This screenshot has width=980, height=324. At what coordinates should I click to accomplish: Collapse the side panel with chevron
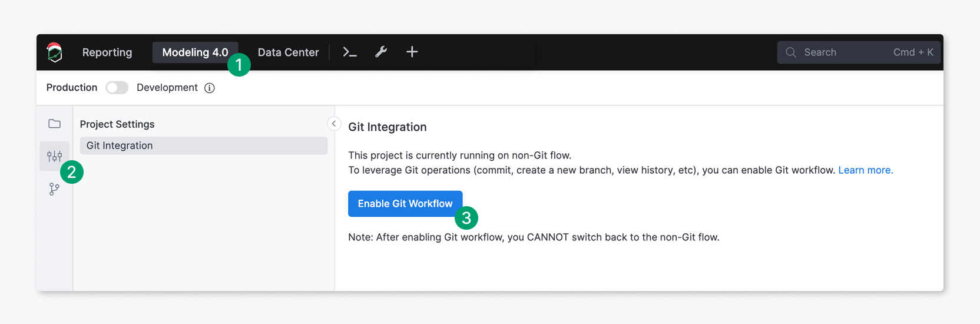(334, 124)
